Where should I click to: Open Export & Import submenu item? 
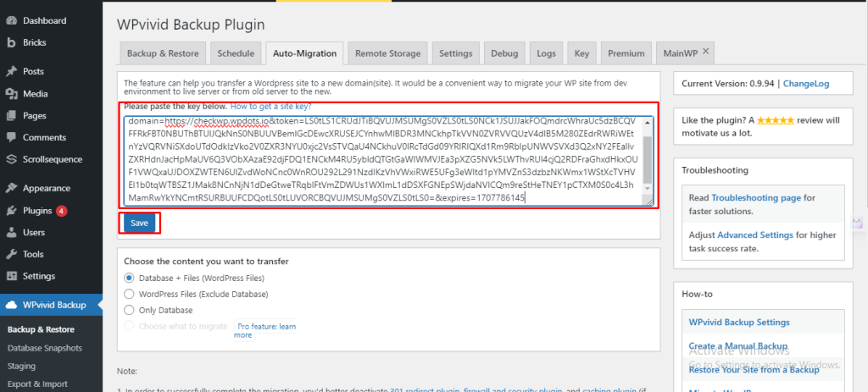pos(37,384)
